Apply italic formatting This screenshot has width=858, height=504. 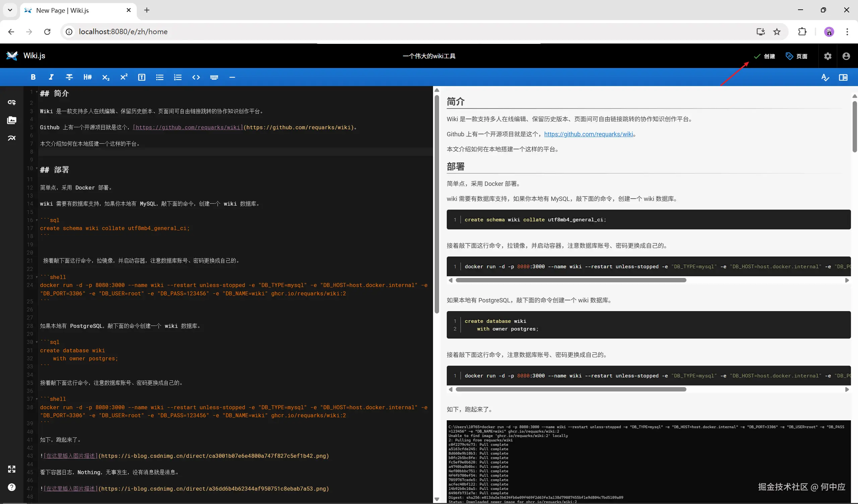[x=51, y=77]
